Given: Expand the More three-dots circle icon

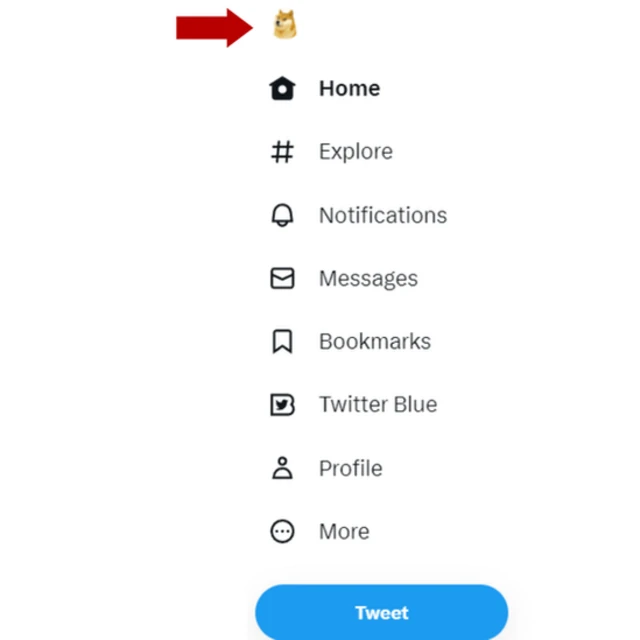Looking at the screenshot, I should click(283, 532).
